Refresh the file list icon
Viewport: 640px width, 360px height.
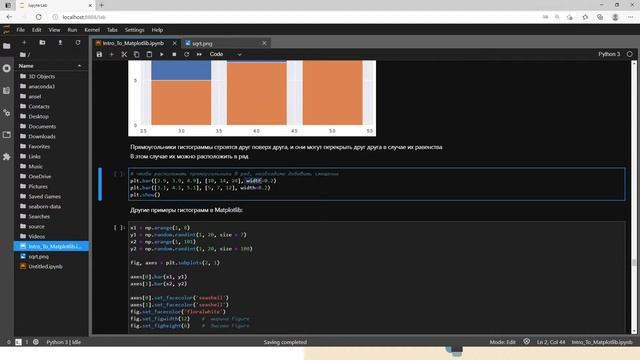[x=78, y=42]
